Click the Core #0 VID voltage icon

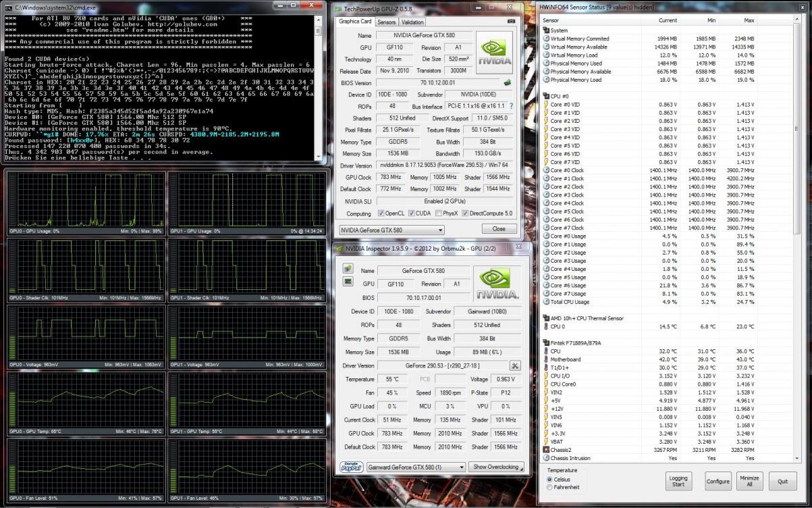[x=546, y=104]
